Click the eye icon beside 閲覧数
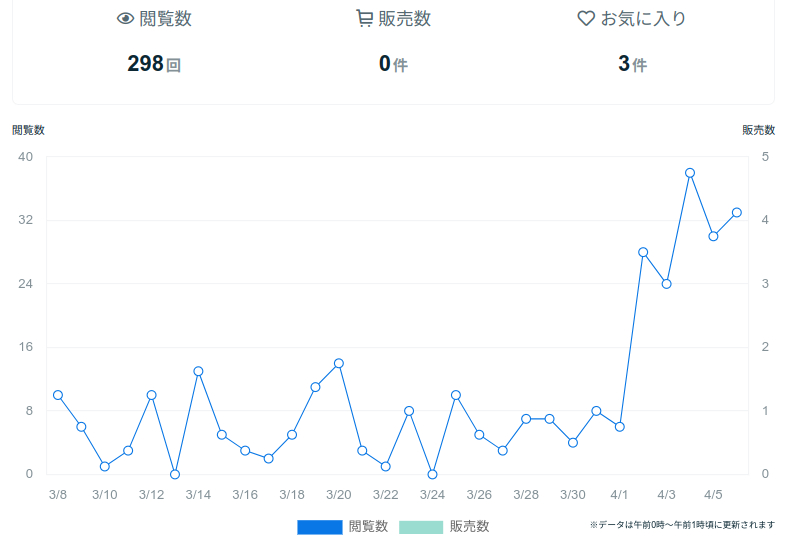 [x=125, y=19]
